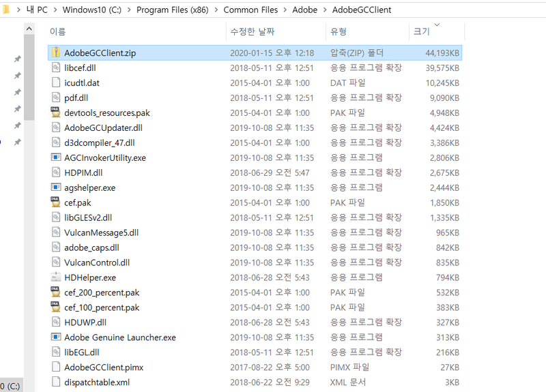
Task: Go to 내 PC in the breadcrumb
Action: [x=37, y=10]
